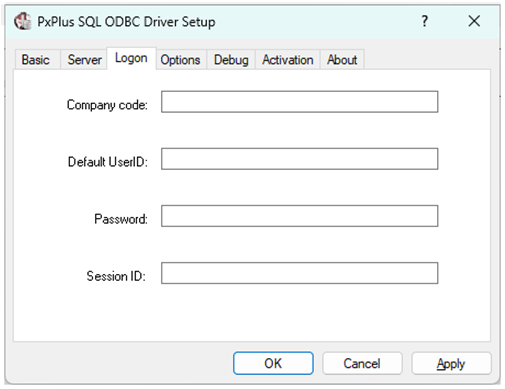Click the Session ID label
The width and height of the screenshot is (505, 389).
[x=116, y=276]
